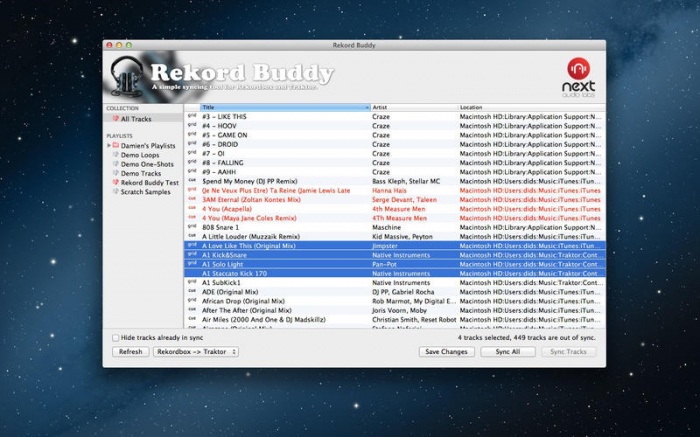Click the cue marker beside Spend My Money

point(191,180)
